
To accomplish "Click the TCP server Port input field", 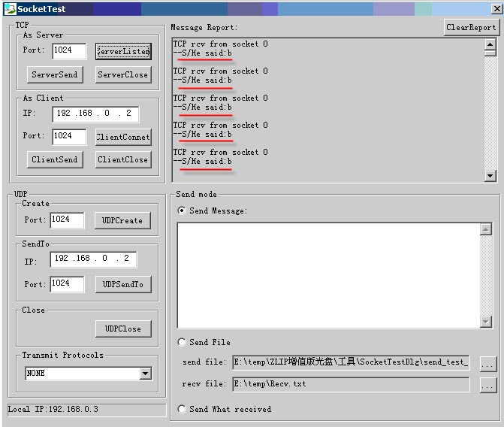I will (69, 52).
